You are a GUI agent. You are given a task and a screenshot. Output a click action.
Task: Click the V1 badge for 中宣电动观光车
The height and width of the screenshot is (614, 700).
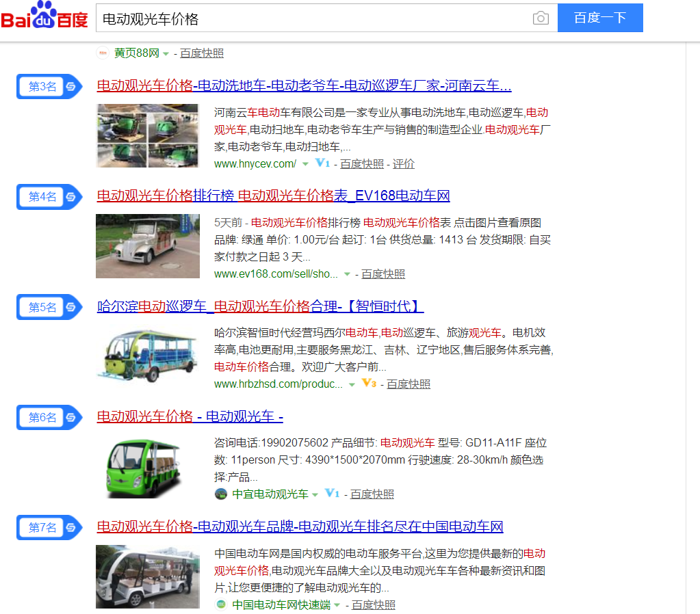(x=332, y=494)
